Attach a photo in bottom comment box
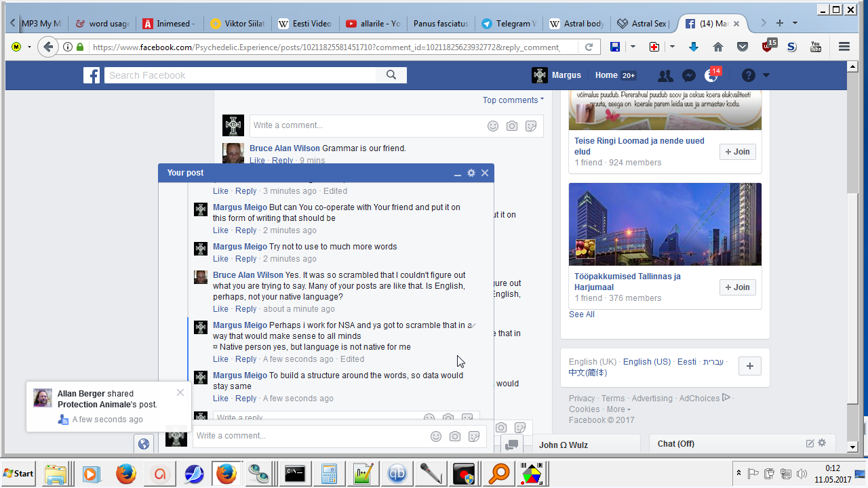The height and width of the screenshot is (488, 868). [x=455, y=436]
